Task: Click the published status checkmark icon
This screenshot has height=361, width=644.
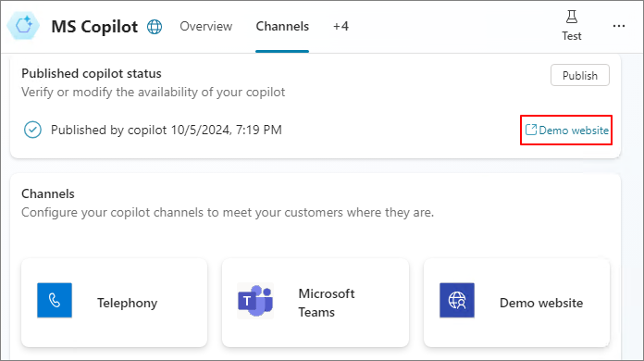Action: [x=32, y=130]
